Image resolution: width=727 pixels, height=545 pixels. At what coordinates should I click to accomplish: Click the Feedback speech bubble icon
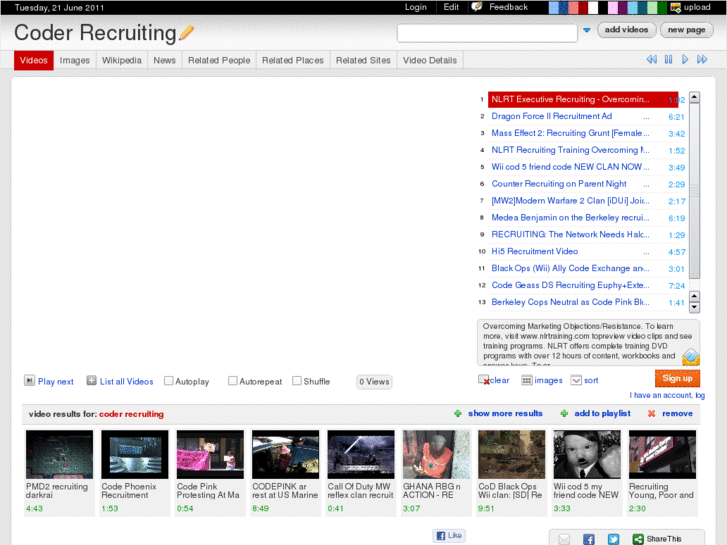click(x=477, y=6)
